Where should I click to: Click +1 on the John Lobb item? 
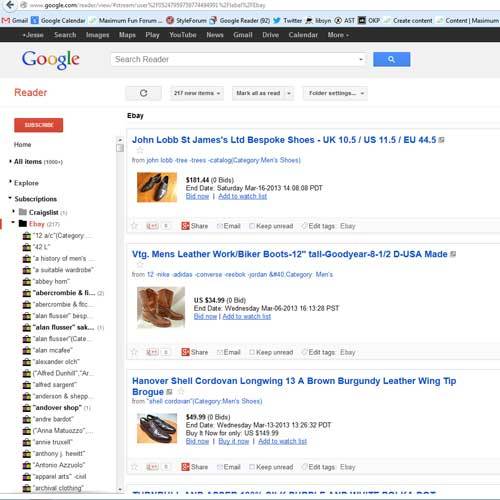152,226
